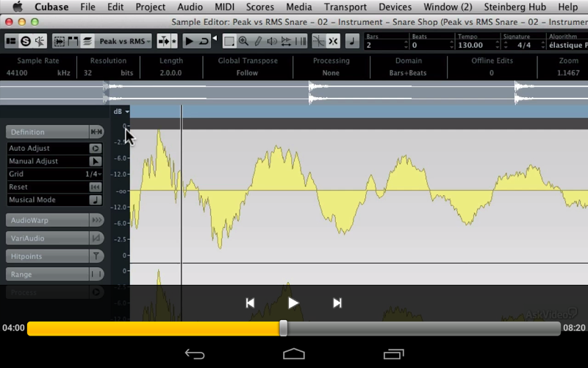The width and height of the screenshot is (588, 368).
Task: Open the élastique Algorithm dropdown
Action: (x=567, y=45)
